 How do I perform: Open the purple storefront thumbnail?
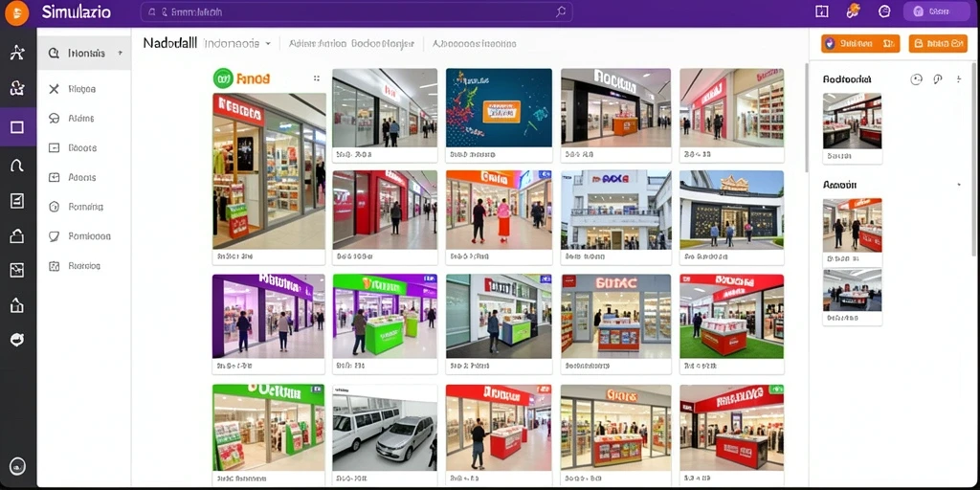pos(269,316)
